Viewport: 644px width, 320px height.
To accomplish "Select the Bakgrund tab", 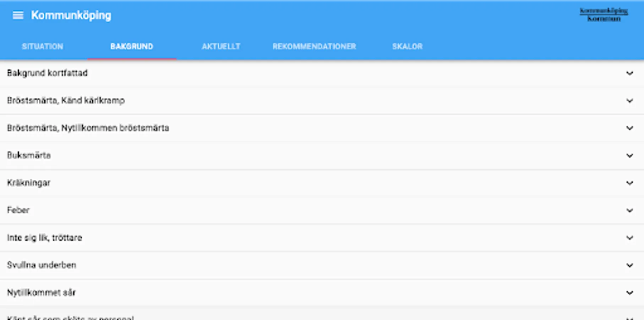I will [x=132, y=47].
